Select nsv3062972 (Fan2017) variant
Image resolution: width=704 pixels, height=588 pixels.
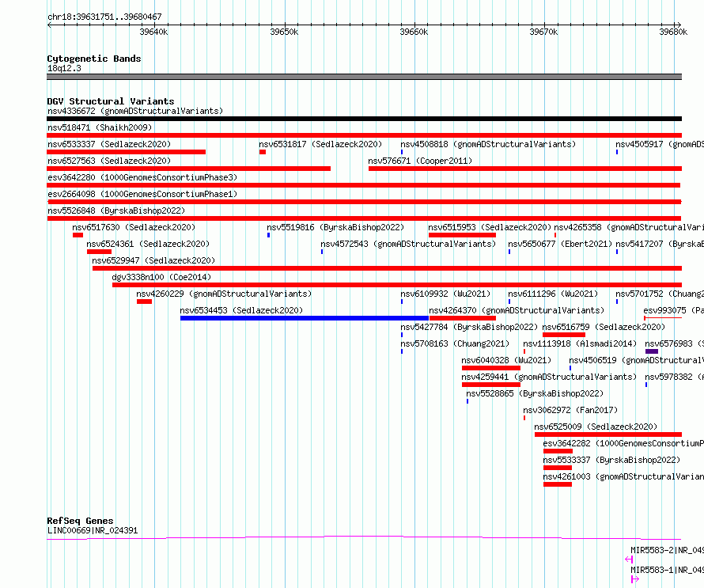point(570,410)
